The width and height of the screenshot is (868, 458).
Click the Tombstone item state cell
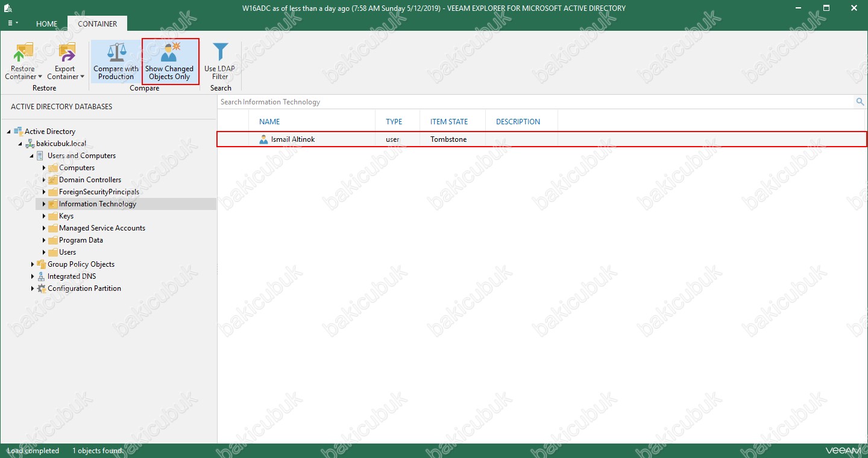(448, 139)
